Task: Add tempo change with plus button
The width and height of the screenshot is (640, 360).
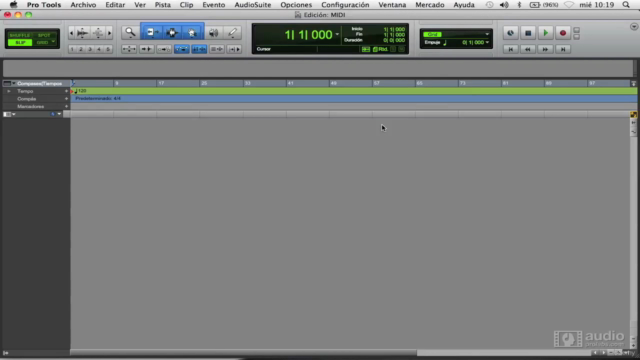Action: (67, 91)
